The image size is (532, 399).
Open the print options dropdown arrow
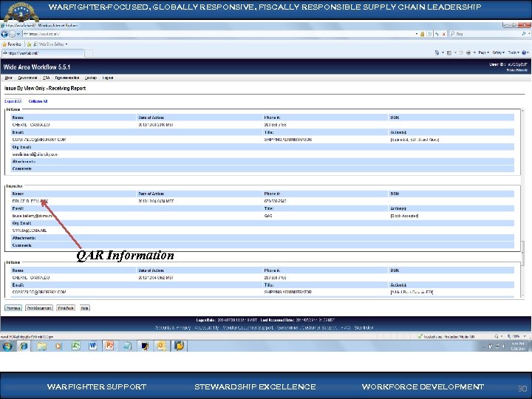click(474, 52)
